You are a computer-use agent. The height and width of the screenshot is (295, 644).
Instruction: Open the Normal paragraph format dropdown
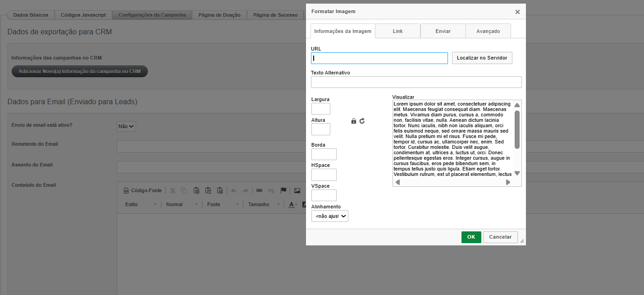(182, 205)
